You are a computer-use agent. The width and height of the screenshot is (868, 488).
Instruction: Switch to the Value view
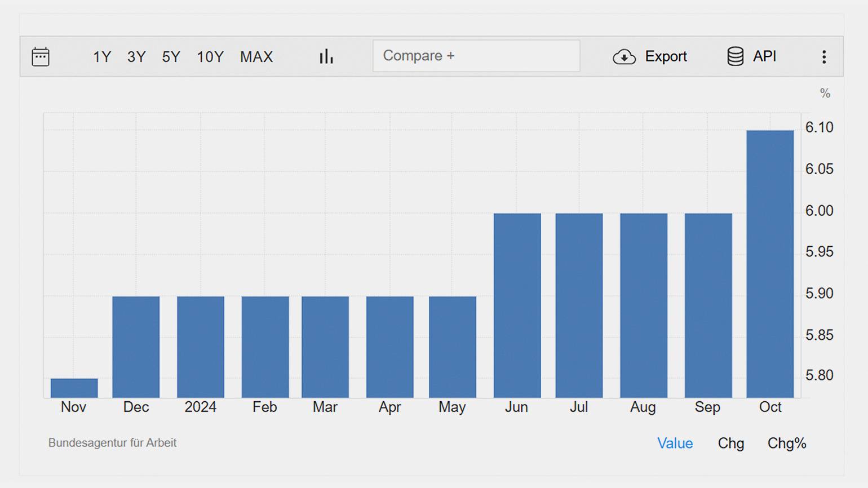675,443
